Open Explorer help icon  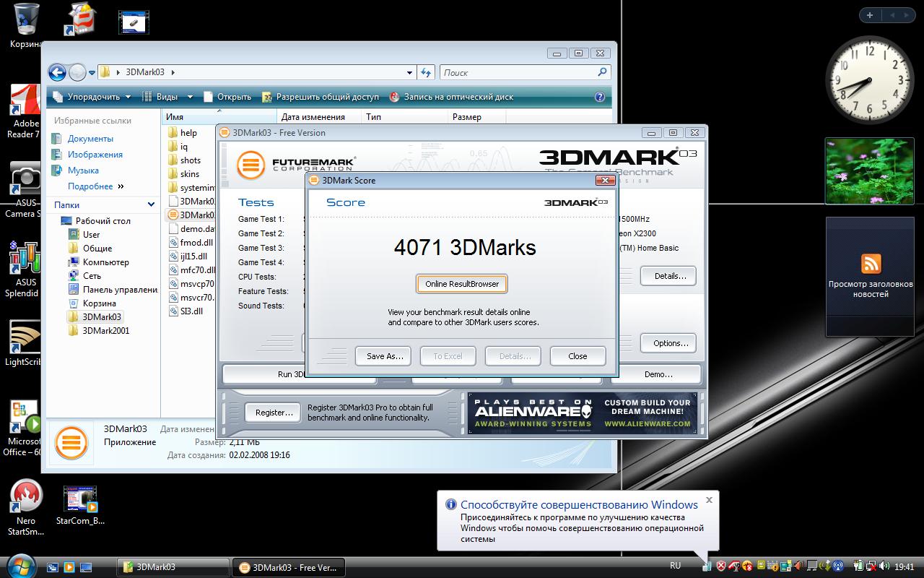tap(599, 97)
